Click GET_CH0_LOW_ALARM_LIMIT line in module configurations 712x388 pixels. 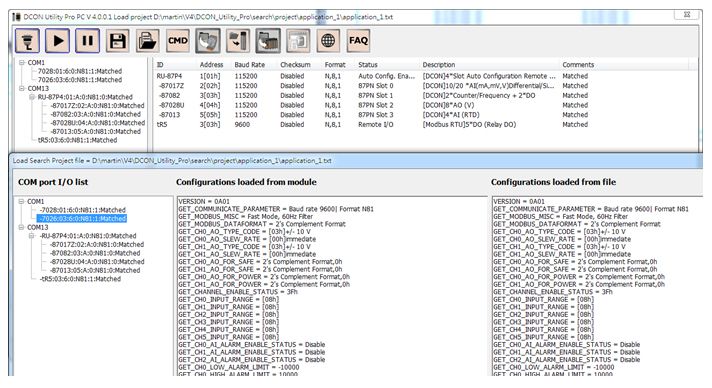click(x=239, y=367)
